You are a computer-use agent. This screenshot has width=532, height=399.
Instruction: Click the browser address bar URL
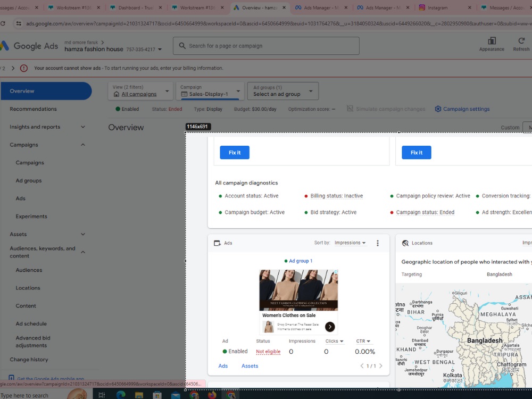pyautogui.click(x=278, y=23)
